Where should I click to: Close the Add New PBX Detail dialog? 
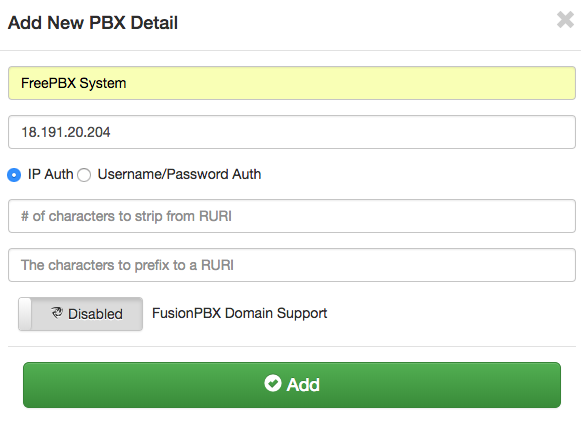[x=565, y=20]
